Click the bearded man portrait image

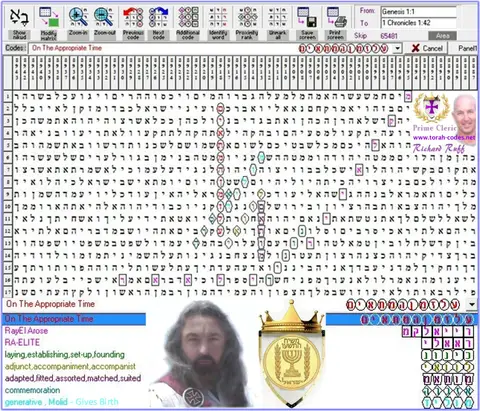[x=200, y=354]
